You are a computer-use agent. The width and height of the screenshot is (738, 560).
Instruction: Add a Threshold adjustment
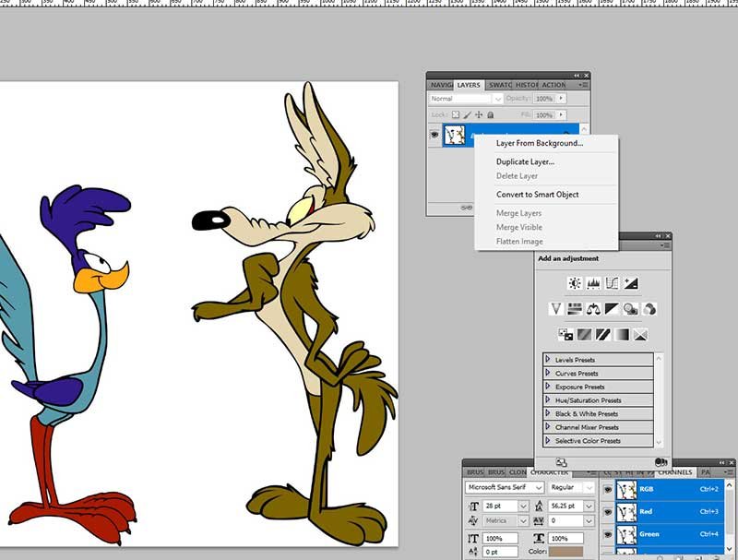click(x=603, y=335)
